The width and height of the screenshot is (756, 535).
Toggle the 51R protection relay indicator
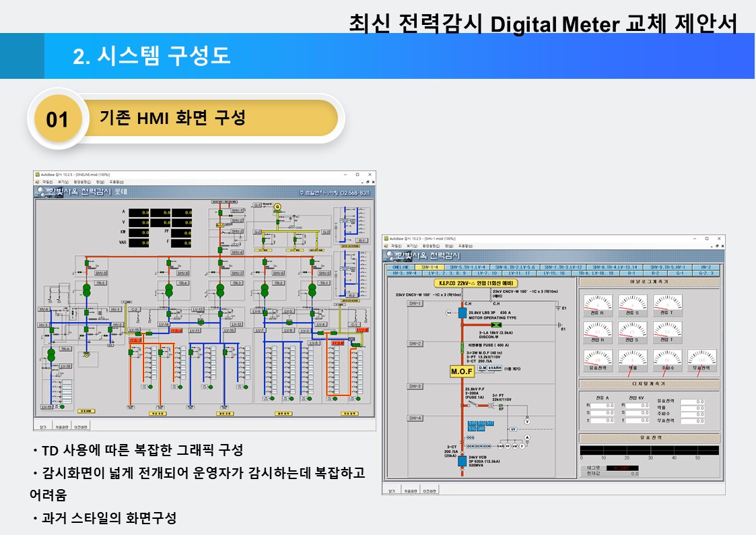[x=471, y=423]
